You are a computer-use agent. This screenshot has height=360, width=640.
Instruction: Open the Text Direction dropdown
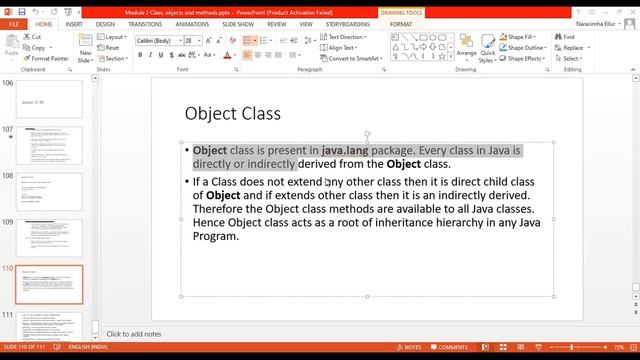(343, 37)
